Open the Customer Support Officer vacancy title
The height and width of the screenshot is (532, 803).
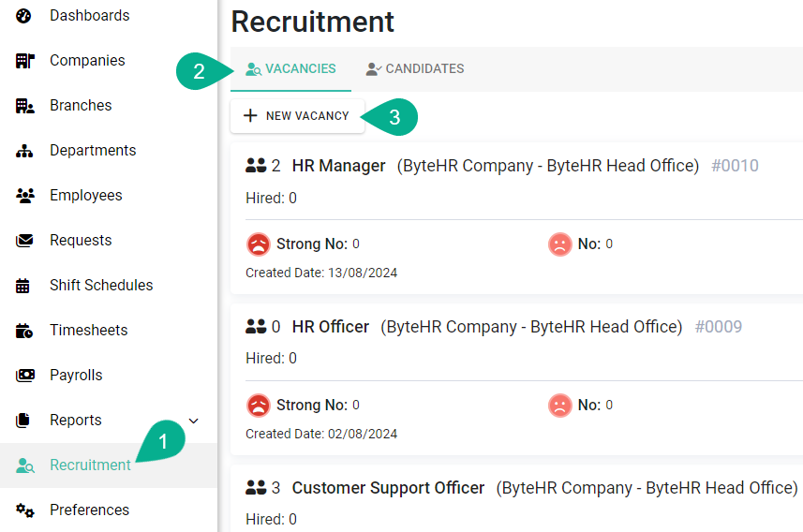(388, 488)
